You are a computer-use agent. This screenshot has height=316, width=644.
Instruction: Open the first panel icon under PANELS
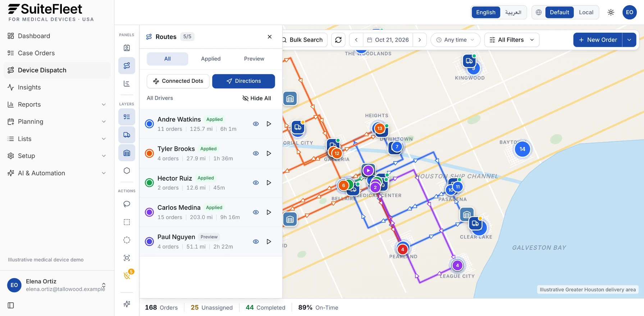pyautogui.click(x=127, y=48)
